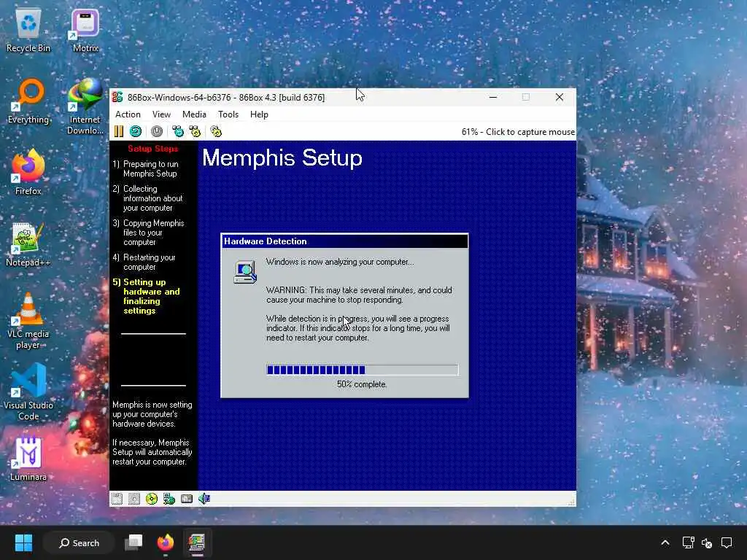Open VLC media player desktop shortcut
The width and height of the screenshot is (747, 560).
pos(28,321)
